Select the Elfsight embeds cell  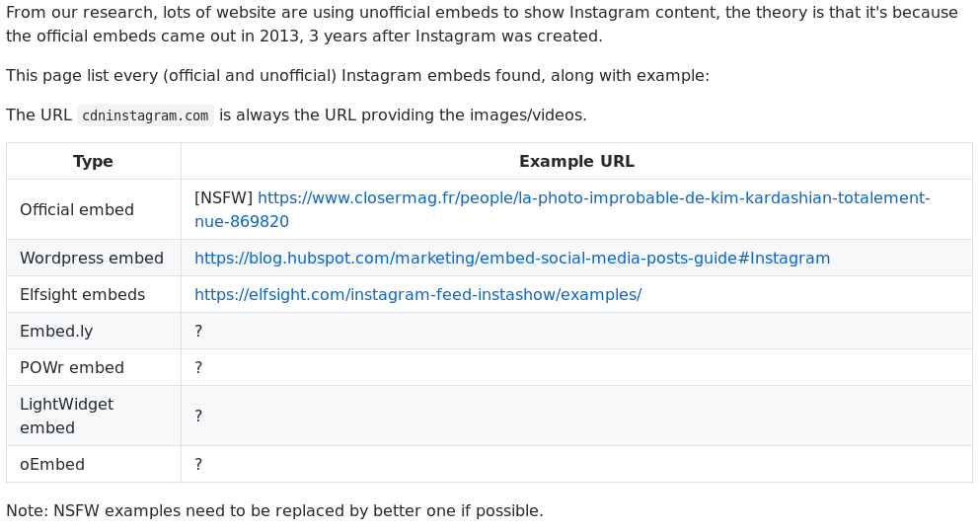click(94, 294)
